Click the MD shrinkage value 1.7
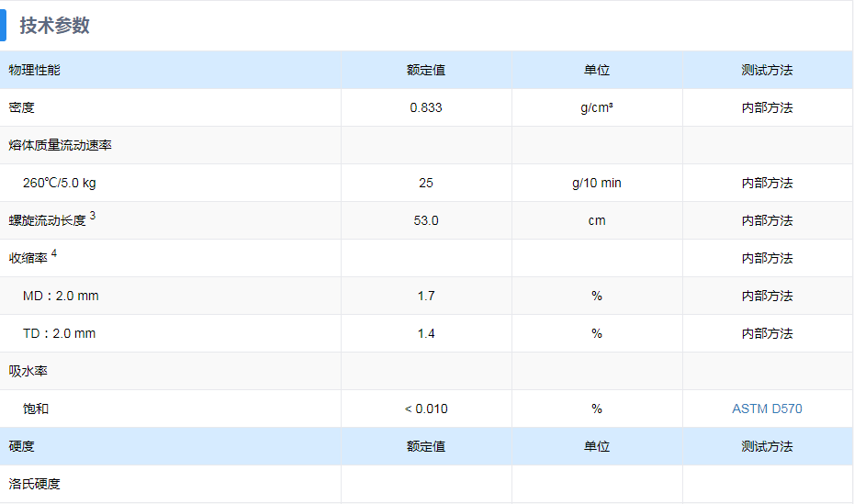Image resolution: width=854 pixels, height=504 pixels. (426, 296)
